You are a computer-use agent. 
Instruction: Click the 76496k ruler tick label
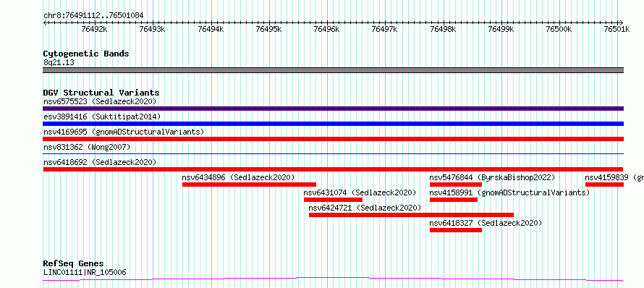pyautogui.click(x=327, y=29)
